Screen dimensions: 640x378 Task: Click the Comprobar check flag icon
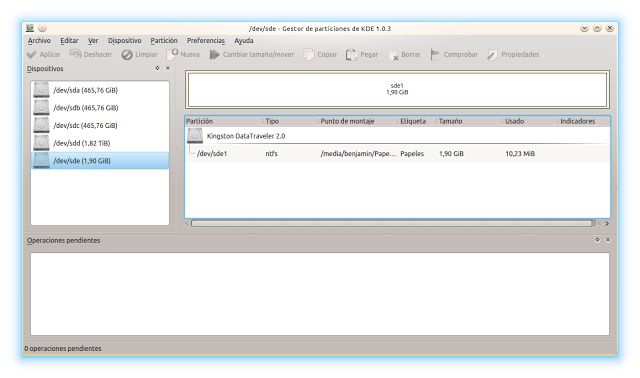[x=435, y=54]
